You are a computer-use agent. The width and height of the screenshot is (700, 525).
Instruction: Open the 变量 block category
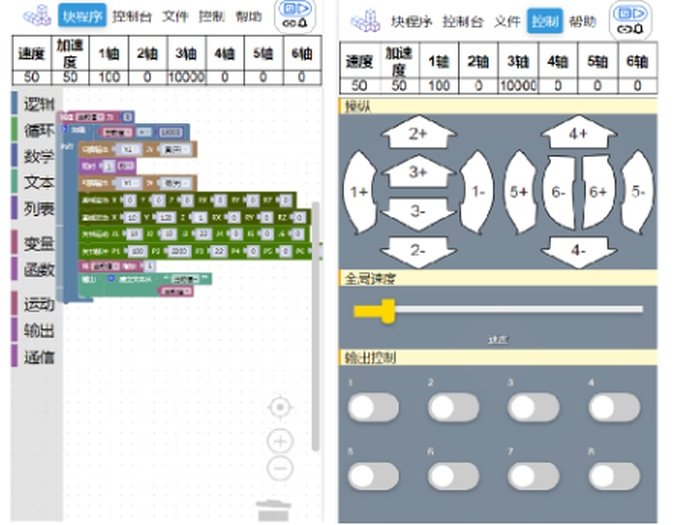coord(38,243)
